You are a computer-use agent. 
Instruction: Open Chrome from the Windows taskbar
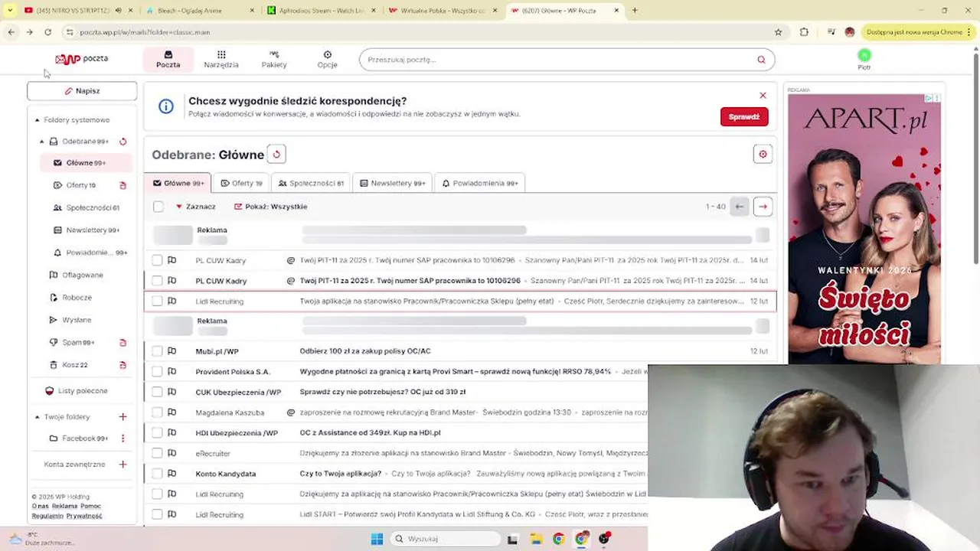558,539
